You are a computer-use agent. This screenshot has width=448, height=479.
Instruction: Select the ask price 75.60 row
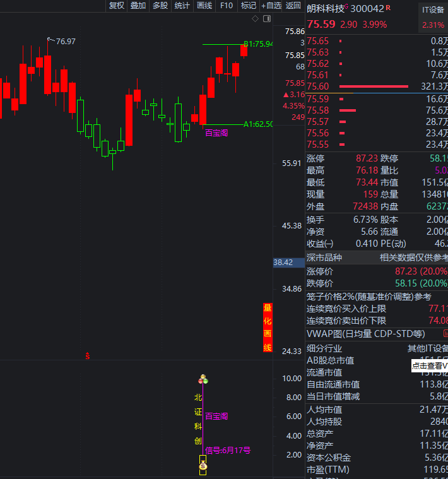(x=377, y=86)
